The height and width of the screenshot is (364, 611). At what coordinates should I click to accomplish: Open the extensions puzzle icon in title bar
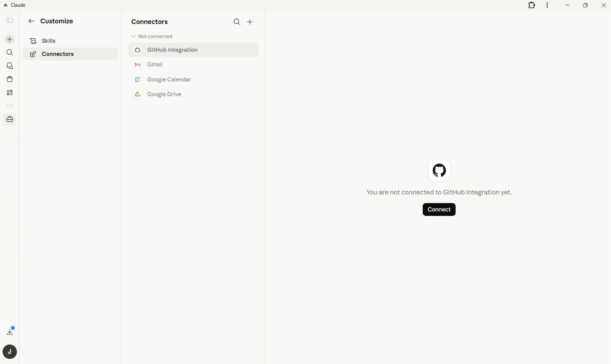[532, 5]
